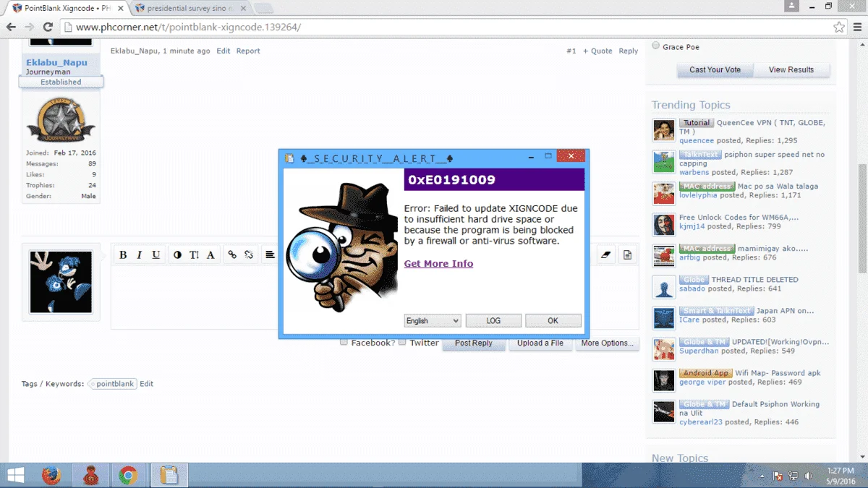Click More Options button
This screenshot has width=868, height=488.
pyautogui.click(x=607, y=343)
